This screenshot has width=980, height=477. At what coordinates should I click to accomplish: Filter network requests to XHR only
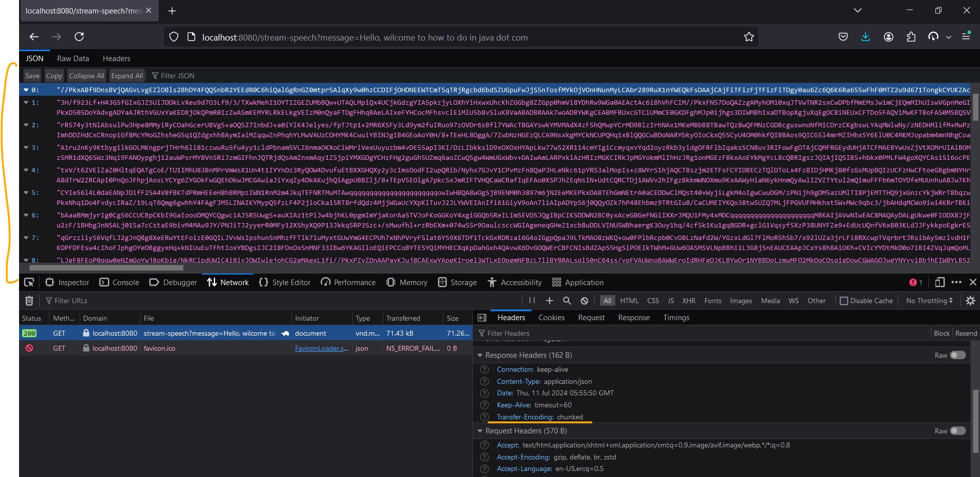[x=689, y=300]
